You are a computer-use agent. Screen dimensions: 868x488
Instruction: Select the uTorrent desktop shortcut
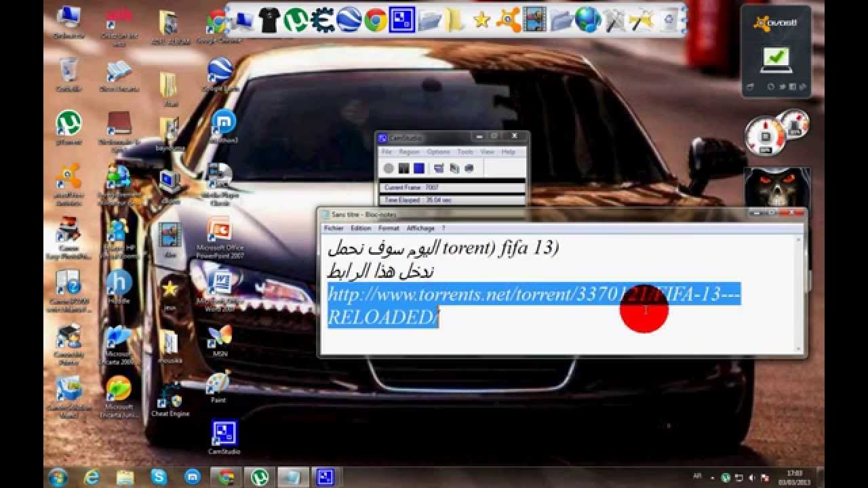point(68,128)
